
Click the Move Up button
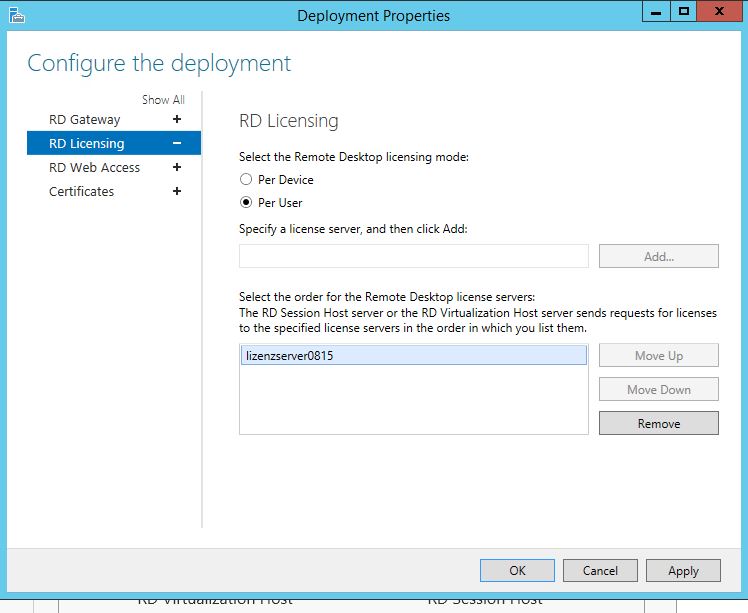[x=659, y=355]
